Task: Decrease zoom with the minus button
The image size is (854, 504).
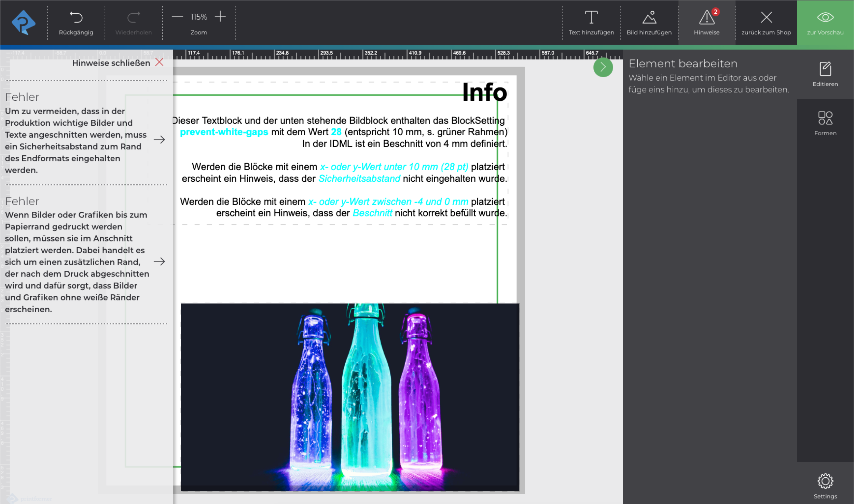Action: coord(177,16)
